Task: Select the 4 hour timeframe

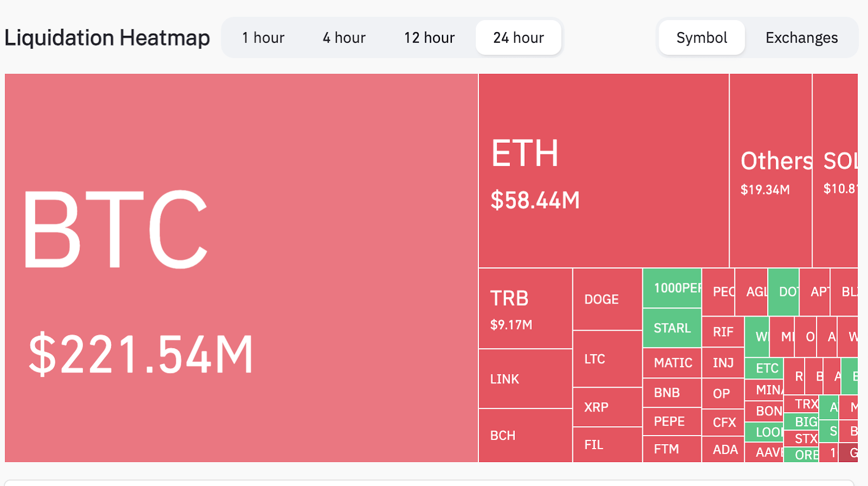Action: tap(343, 37)
